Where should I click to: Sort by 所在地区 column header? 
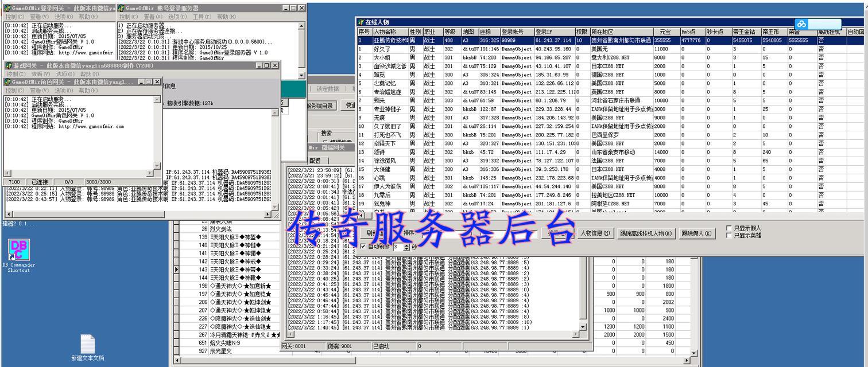tap(621, 32)
